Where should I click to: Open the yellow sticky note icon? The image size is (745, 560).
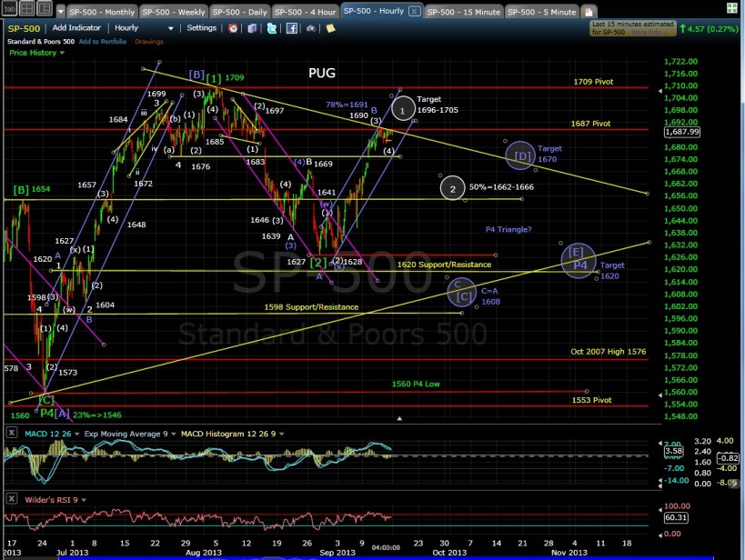[x=330, y=28]
